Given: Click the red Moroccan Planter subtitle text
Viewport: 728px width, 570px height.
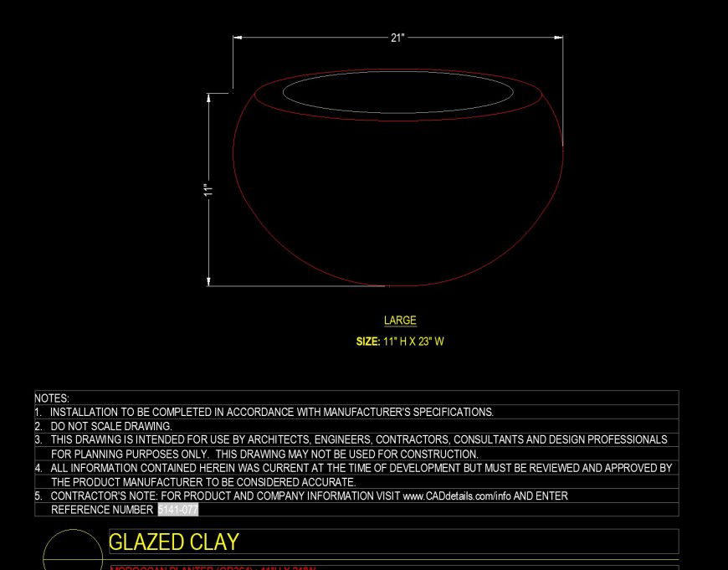Looking at the screenshot, I should coord(213,567).
